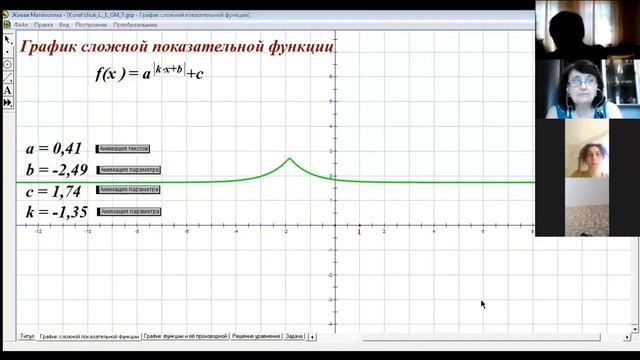Click the title График сложной показательной функции
Image resolution: width=640 pixels, height=360 pixels.
pyautogui.click(x=177, y=47)
